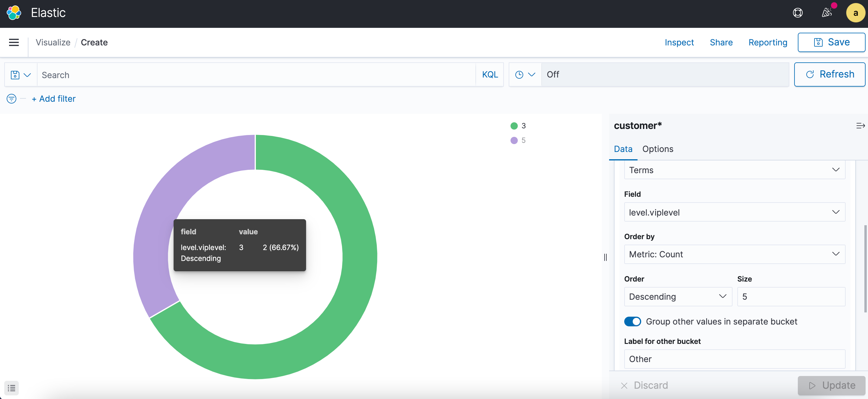
Task: Disable Group other values in separate bucket
Action: coord(632,322)
